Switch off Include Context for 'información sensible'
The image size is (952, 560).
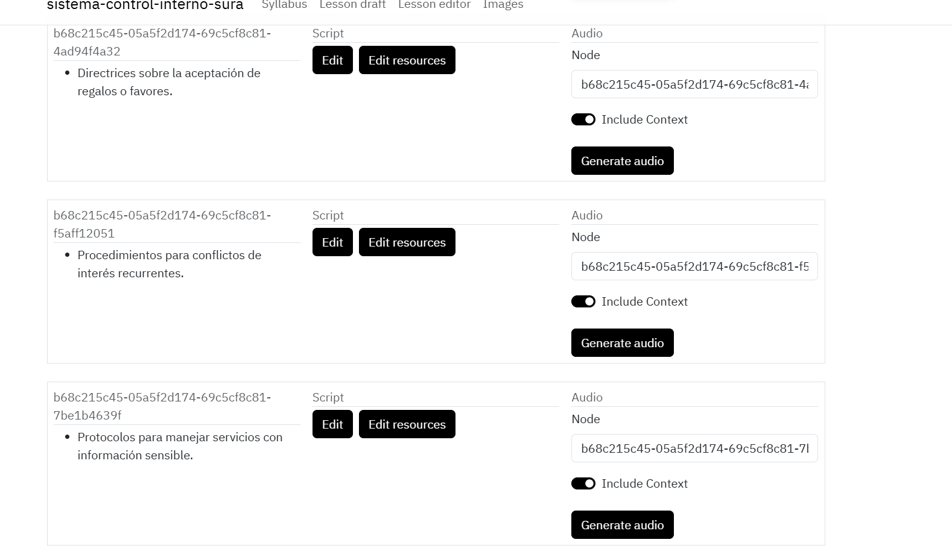(583, 483)
